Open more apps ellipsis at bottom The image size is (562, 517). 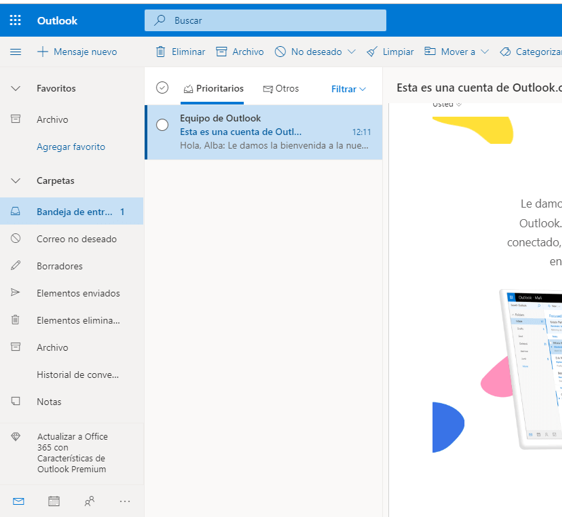[125, 501]
